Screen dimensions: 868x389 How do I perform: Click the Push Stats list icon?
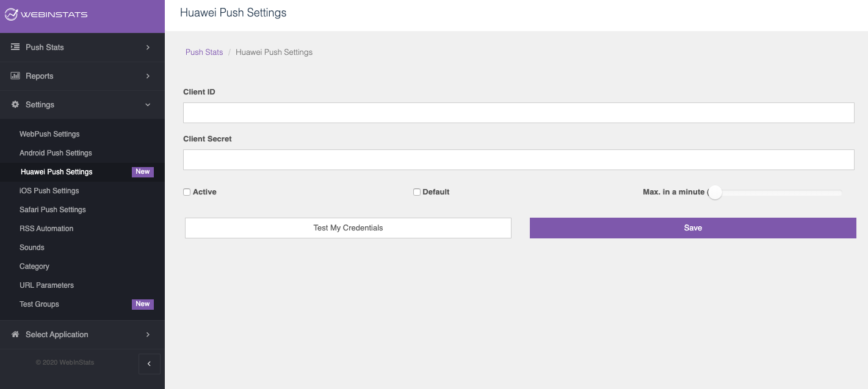[x=15, y=47]
